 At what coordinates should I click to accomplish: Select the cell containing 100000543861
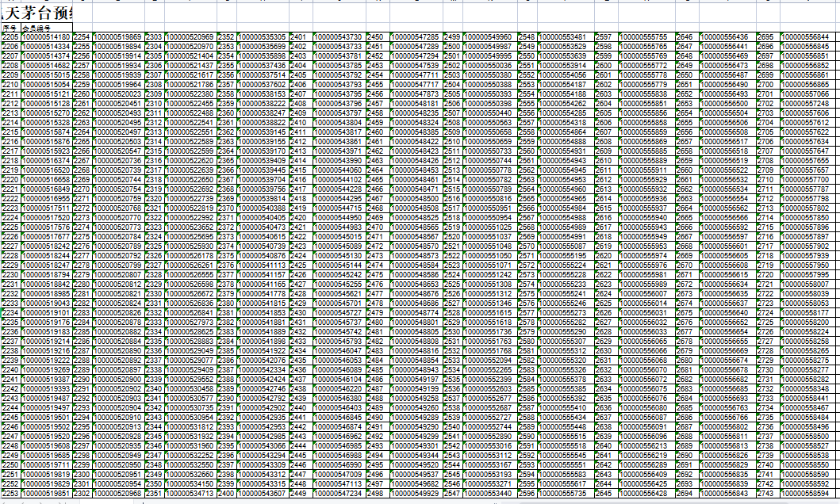pos(339,142)
